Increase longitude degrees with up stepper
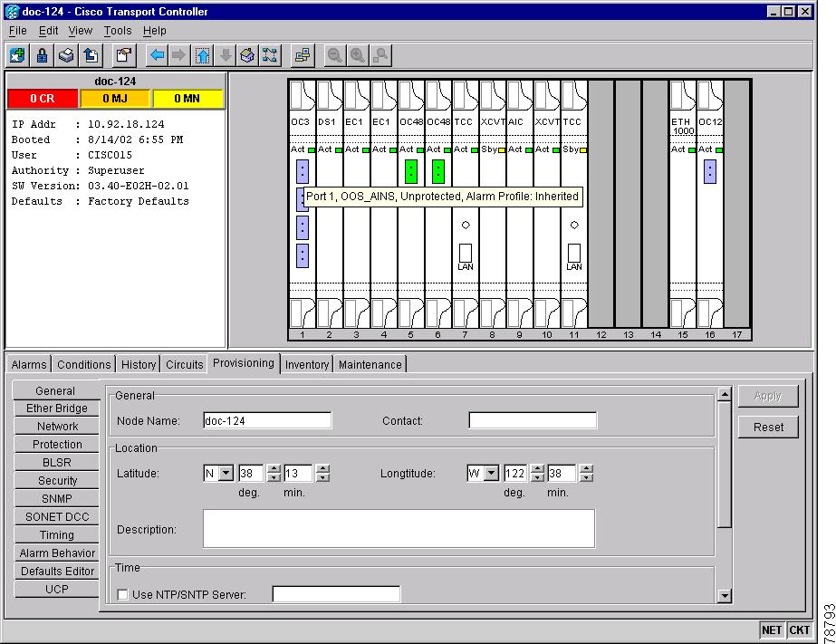Viewport: 836px width, 644px height. [538, 469]
